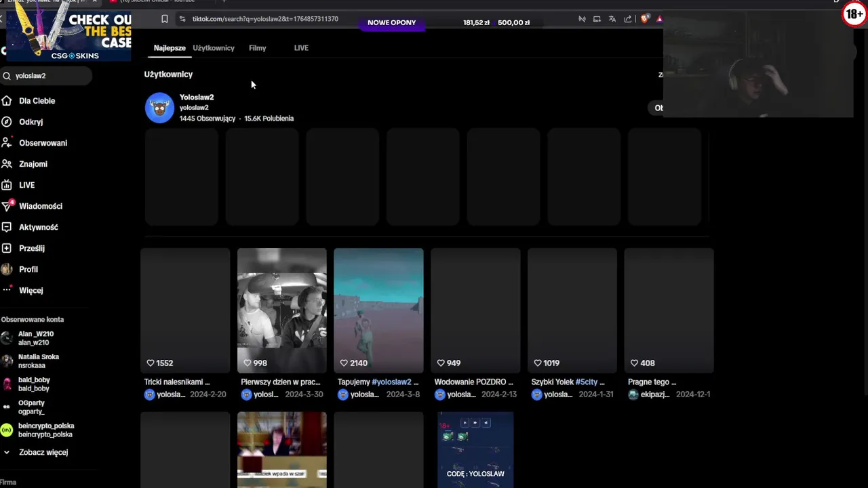Viewport: 868px width, 488px height.
Task: Open the Wodowanie POZDRO video thumbnail
Action: [x=475, y=311]
